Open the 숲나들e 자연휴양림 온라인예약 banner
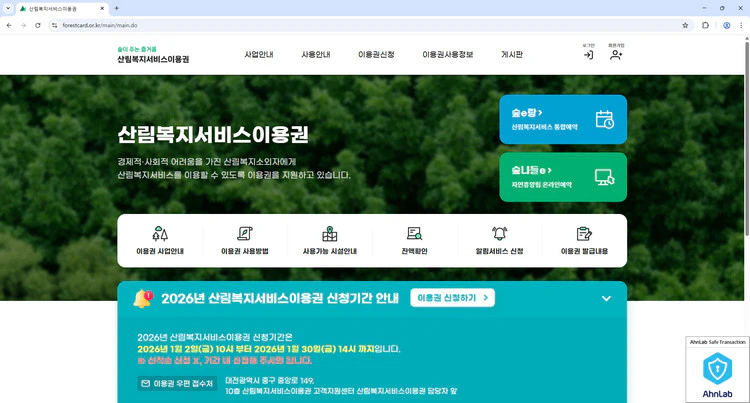The image size is (750, 403). click(563, 177)
